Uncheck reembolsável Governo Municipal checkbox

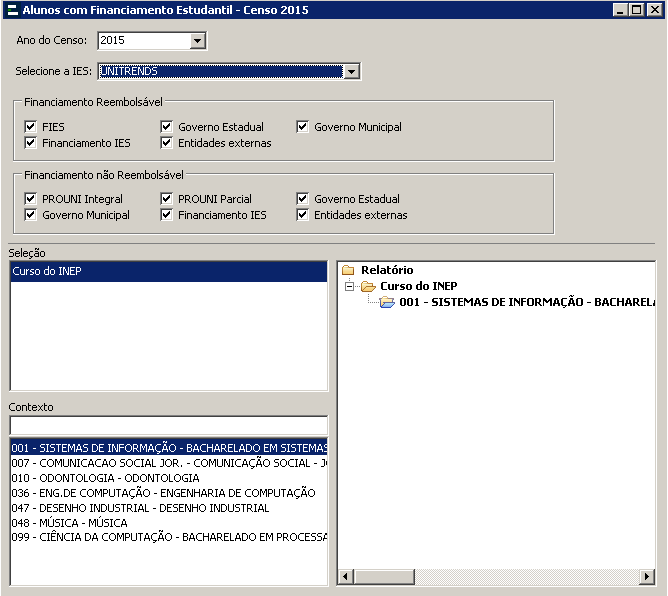pyautogui.click(x=303, y=128)
